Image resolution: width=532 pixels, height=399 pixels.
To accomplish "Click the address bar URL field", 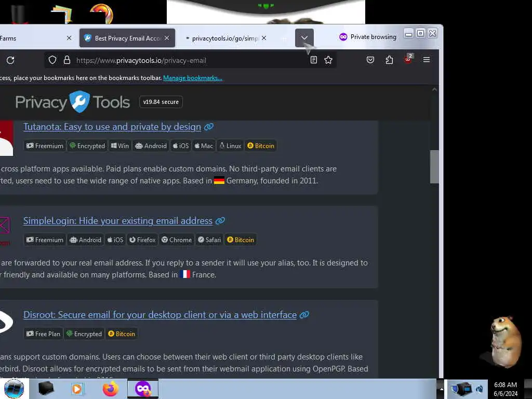I will coord(190,60).
